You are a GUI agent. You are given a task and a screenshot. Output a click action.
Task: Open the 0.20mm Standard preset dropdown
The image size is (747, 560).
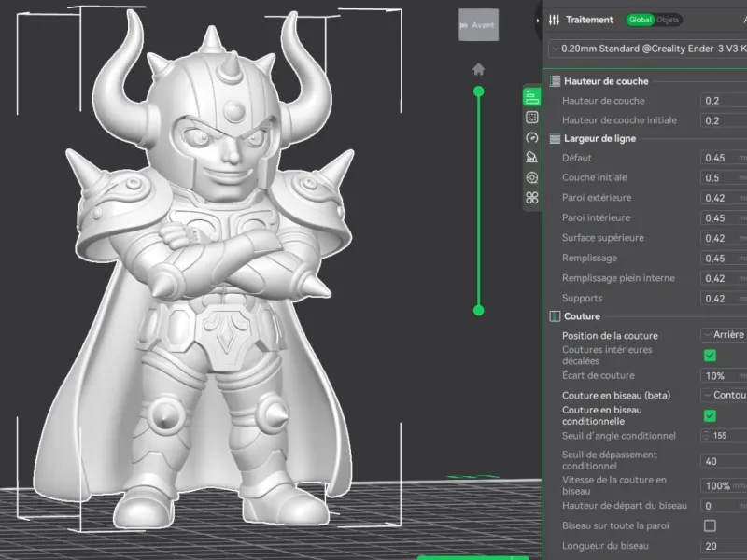tap(648, 49)
